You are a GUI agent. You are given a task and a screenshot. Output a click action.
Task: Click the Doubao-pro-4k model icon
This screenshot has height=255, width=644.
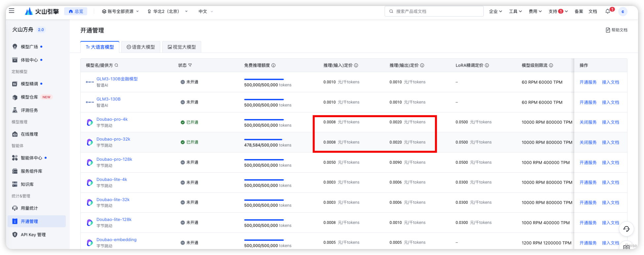pyautogui.click(x=90, y=122)
